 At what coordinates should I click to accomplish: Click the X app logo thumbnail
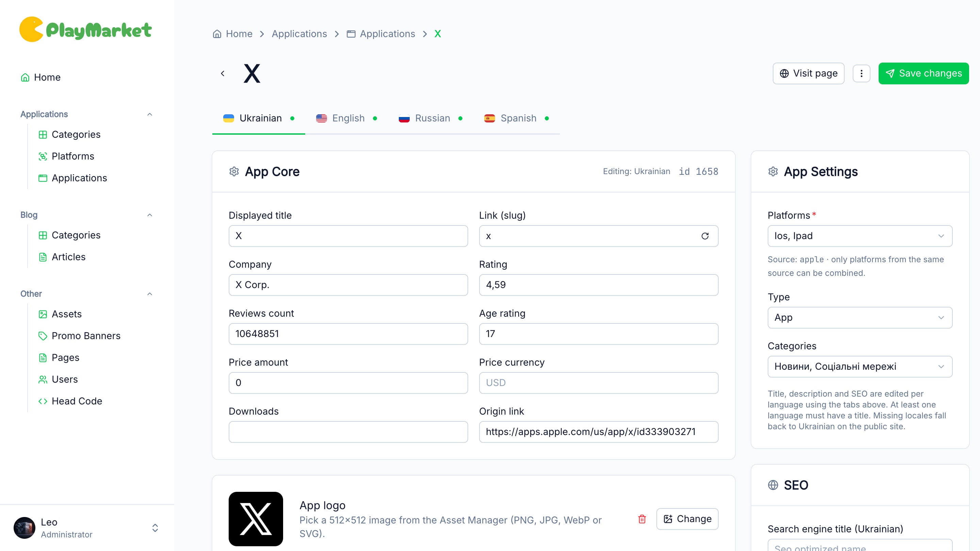[x=256, y=519]
